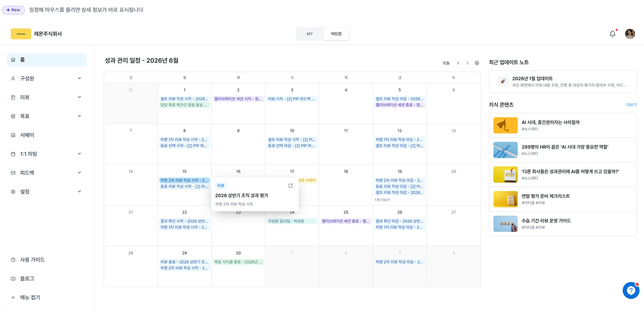Screen dimensions: 644x310
Task: Click 셀프 리뷰 작성 마감 on June 5
Action: pos(399,99)
